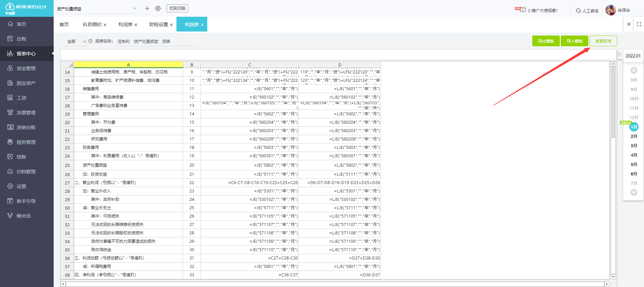Switch to the 科目期初 tab

tap(92, 24)
